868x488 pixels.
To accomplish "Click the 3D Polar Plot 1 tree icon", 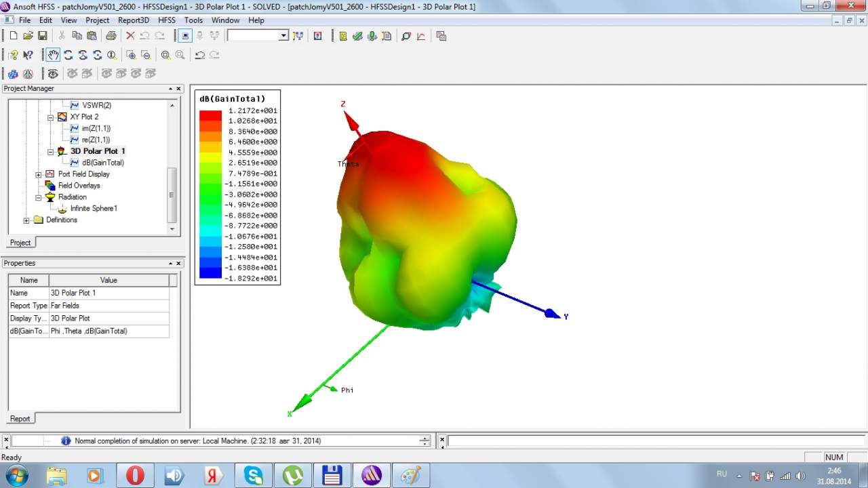I will 62,151.
